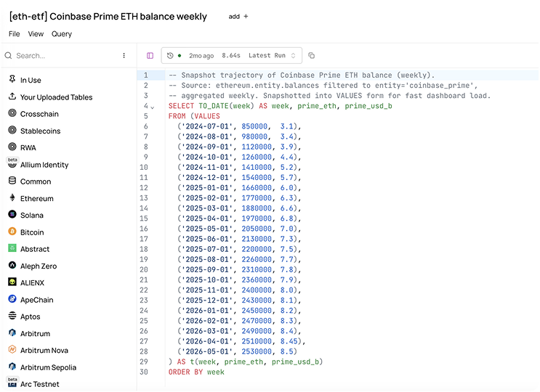Select the Crosschain schema label
Viewport: 540px width, 392px height.
pos(39,114)
